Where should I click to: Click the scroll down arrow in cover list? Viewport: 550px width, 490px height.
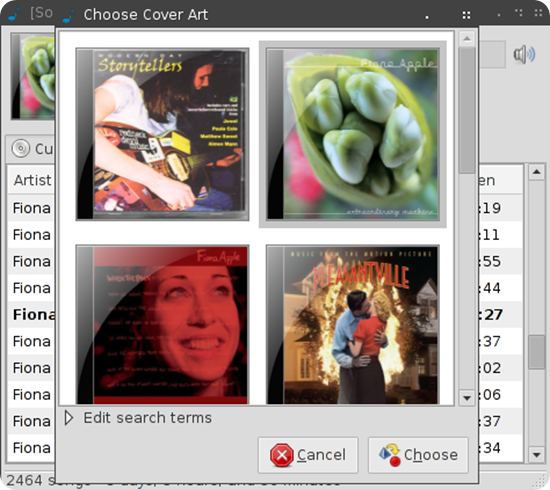click(467, 398)
